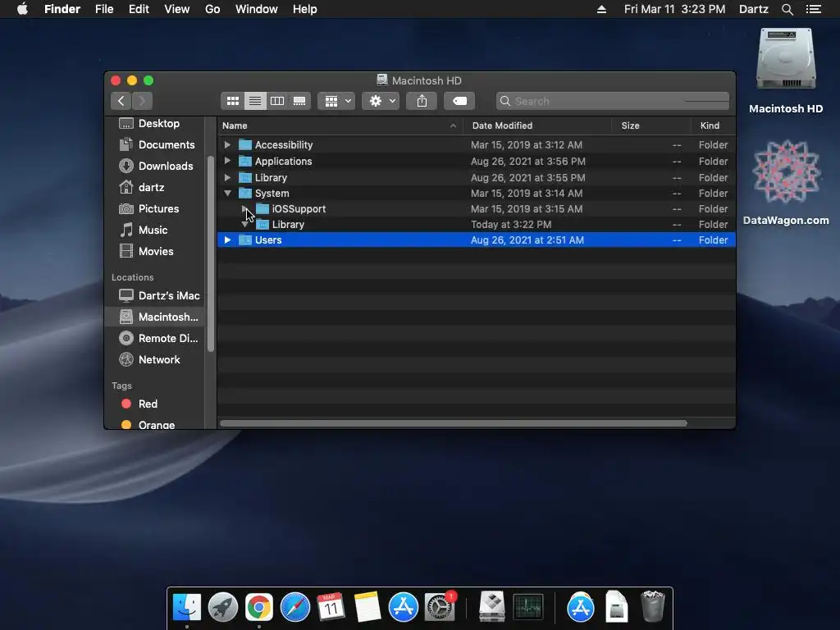Screen dimensions: 840x630
Task: Open Spotlight search in menu bar
Action: [x=787, y=9]
